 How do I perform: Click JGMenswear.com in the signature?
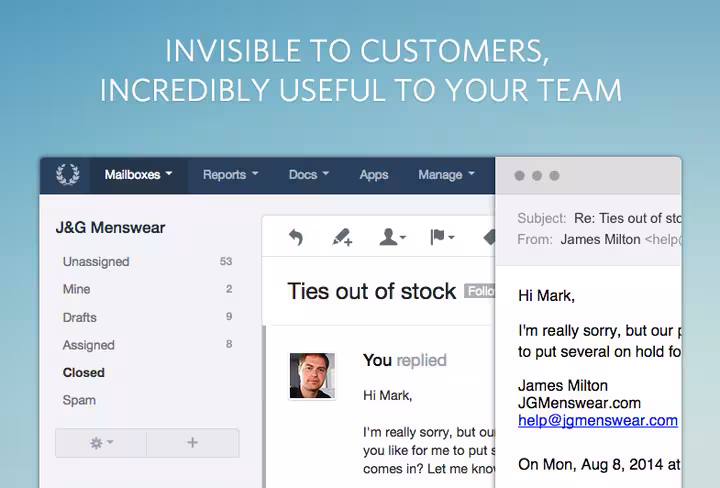pyautogui.click(x=579, y=403)
